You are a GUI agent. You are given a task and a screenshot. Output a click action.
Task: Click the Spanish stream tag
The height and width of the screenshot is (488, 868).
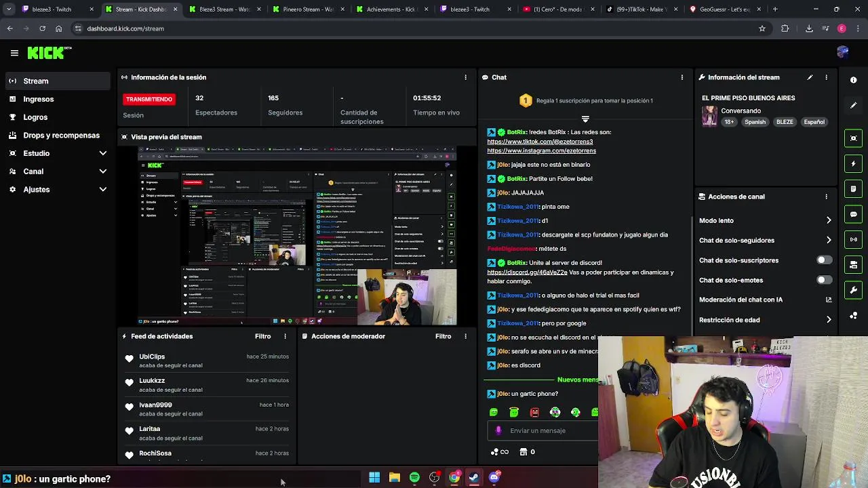755,122
